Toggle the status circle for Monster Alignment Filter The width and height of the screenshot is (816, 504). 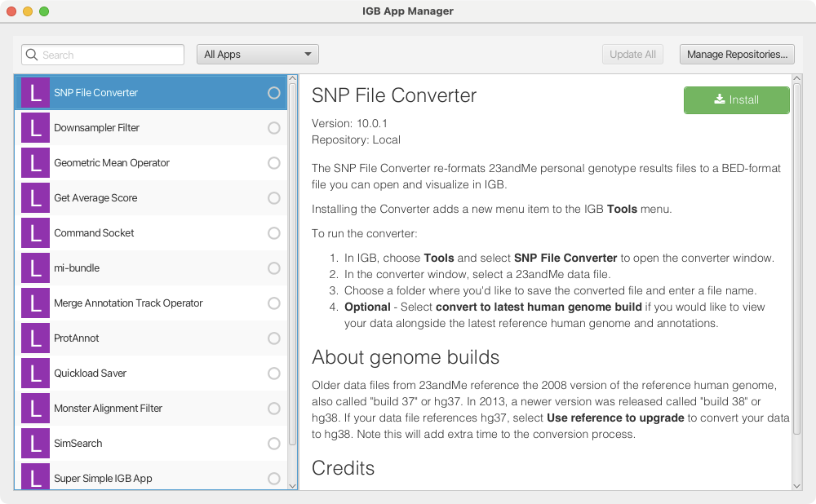[273, 409]
